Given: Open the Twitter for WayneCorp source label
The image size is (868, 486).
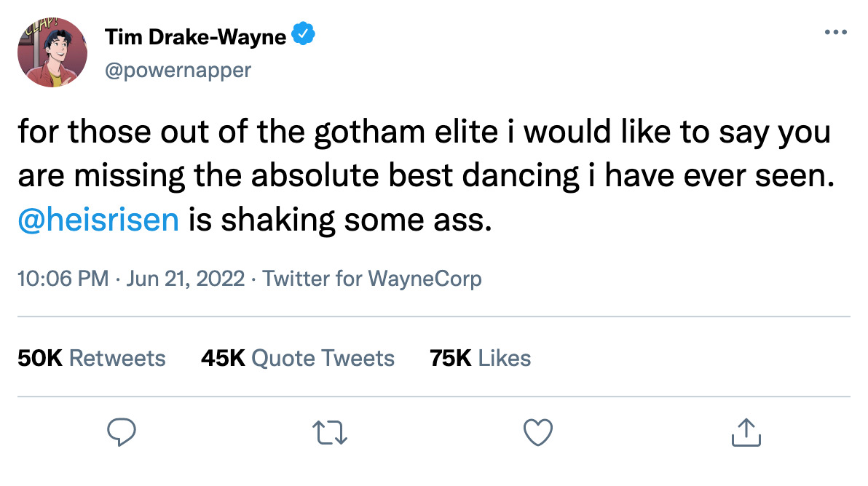Looking at the screenshot, I should pyautogui.click(x=372, y=279).
